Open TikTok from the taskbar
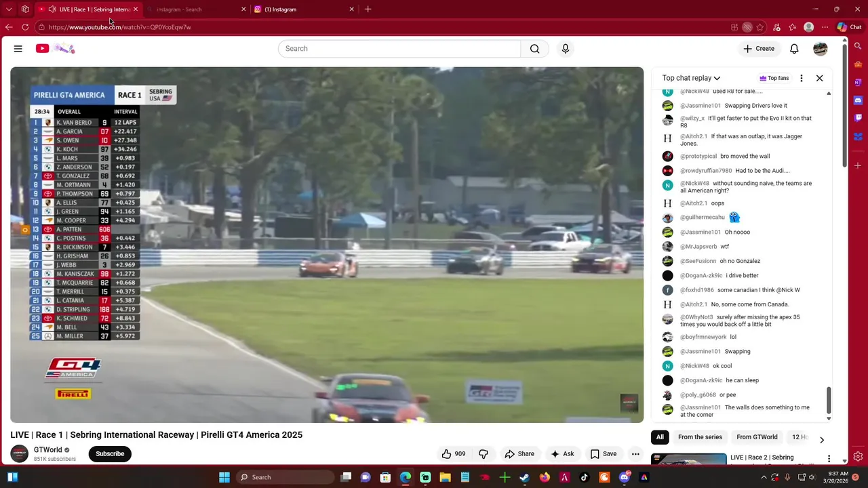This screenshot has width=868, height=488. [x=585, y=477]
